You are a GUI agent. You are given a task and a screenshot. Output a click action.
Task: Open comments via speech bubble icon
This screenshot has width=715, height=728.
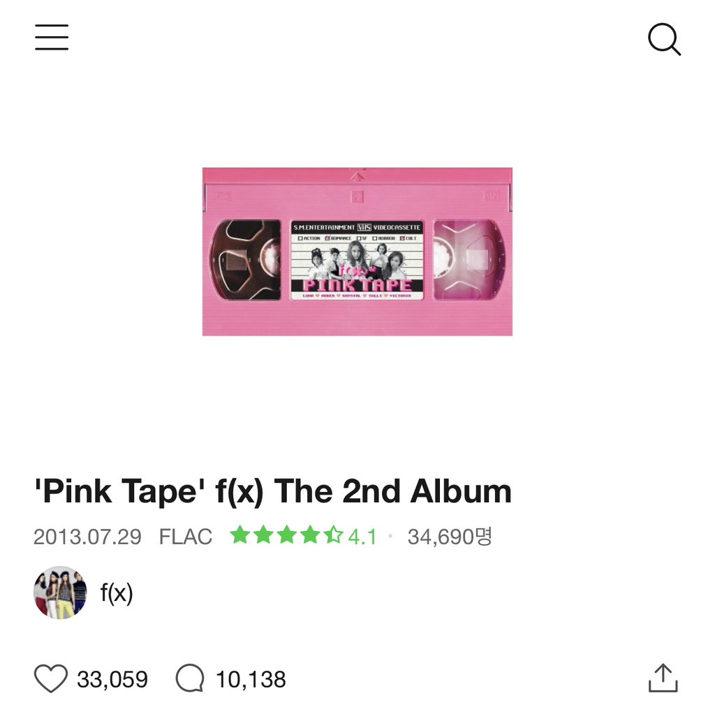click(190, 678)
